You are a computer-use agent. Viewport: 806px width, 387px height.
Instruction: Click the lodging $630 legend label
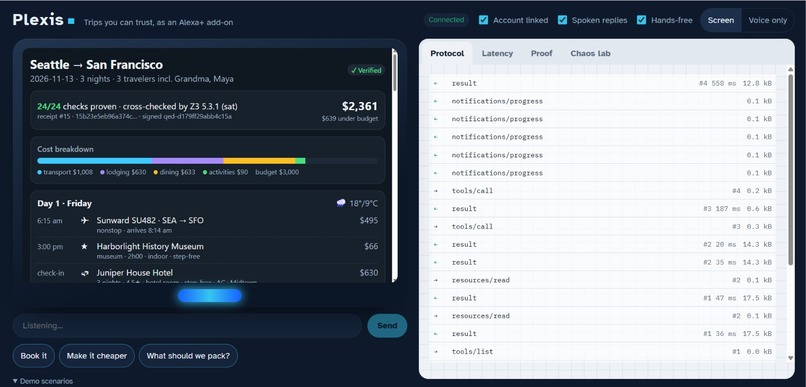coord(123,172)
